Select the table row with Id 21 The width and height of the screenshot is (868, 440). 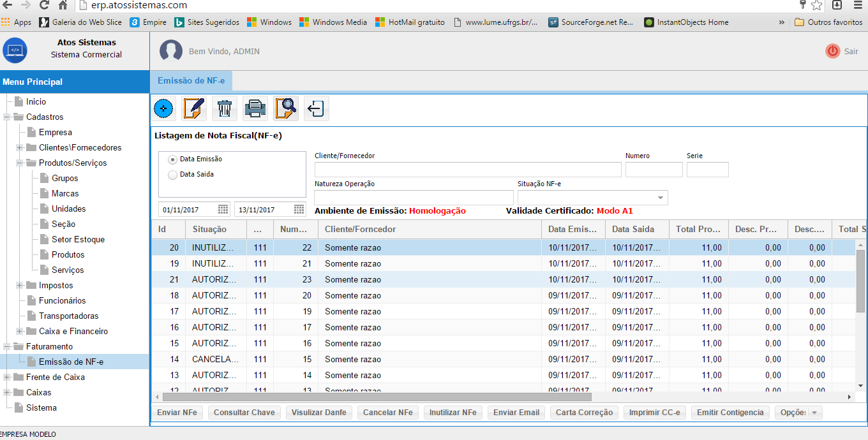502,279
